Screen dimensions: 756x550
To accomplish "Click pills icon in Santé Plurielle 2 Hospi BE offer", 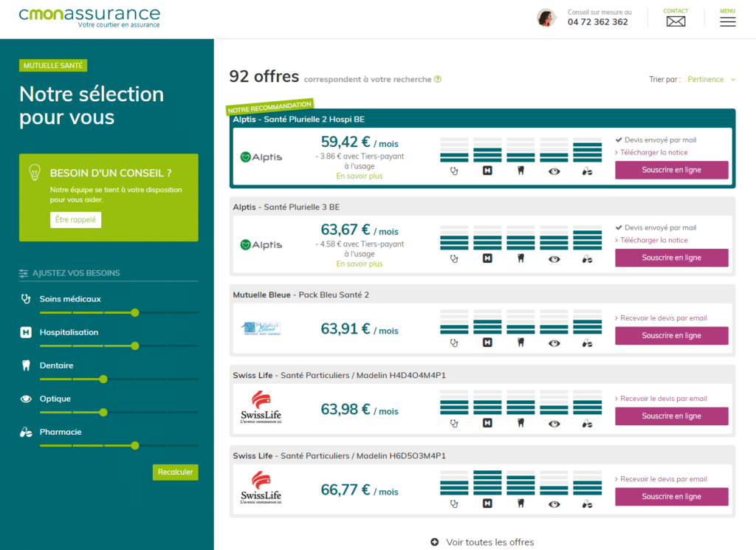I will click(587, 171).
